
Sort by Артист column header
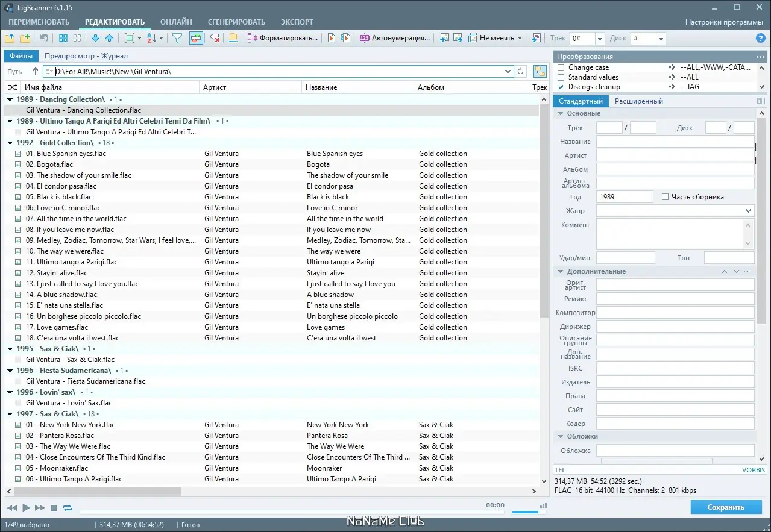coord(250,87)
